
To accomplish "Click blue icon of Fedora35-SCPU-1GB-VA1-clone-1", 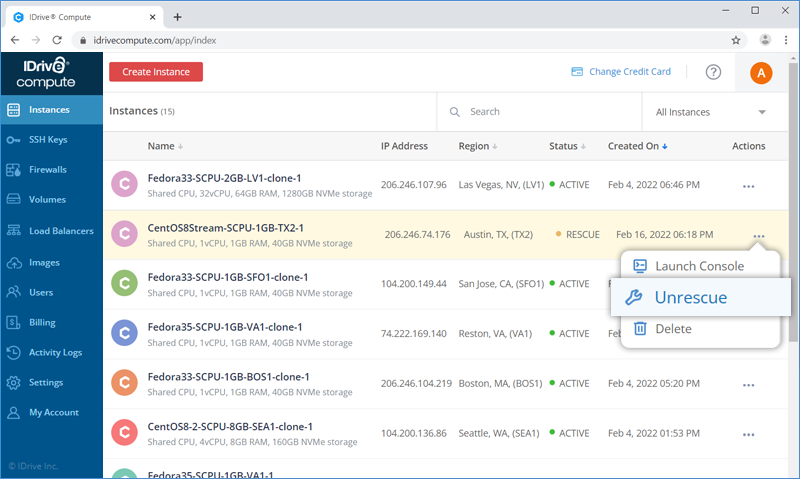I will tap(124, 333).
